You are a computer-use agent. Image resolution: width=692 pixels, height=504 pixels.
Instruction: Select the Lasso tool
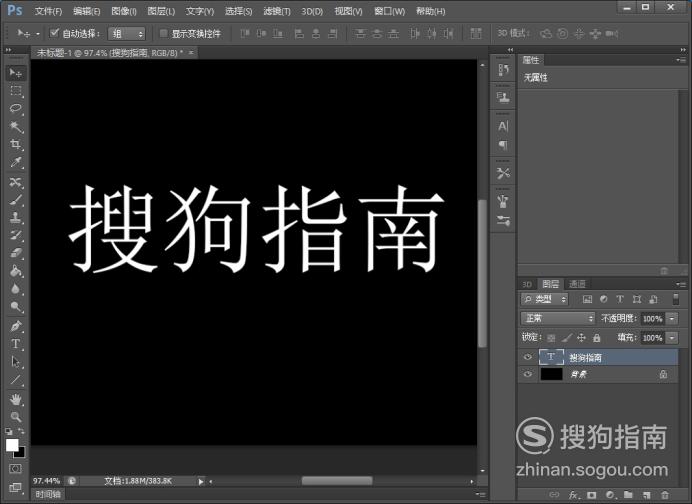point(16,109)
